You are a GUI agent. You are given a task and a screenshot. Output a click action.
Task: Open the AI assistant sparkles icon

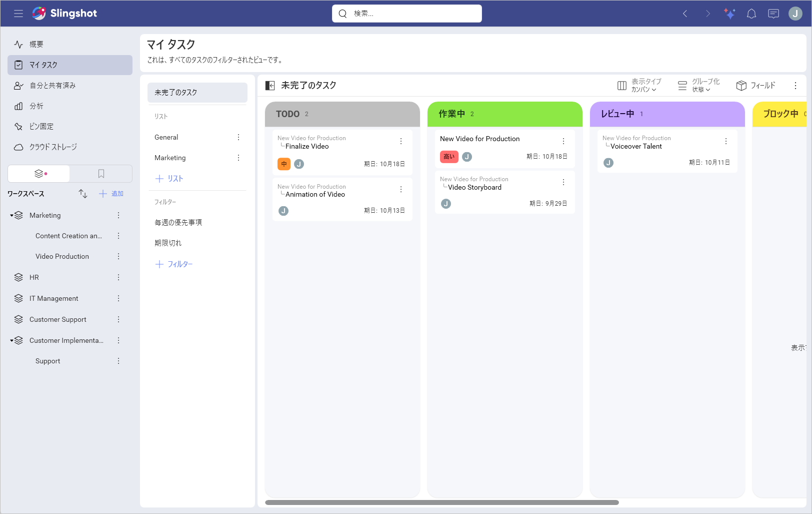click(x=729, y=14)
